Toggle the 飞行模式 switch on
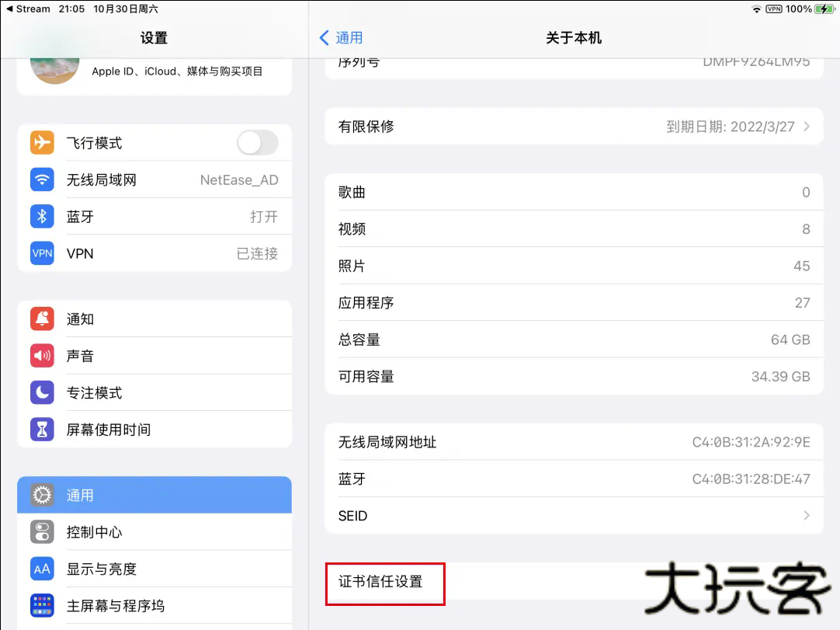This screenshot has height=630, width=840. (x=258, y=142)
